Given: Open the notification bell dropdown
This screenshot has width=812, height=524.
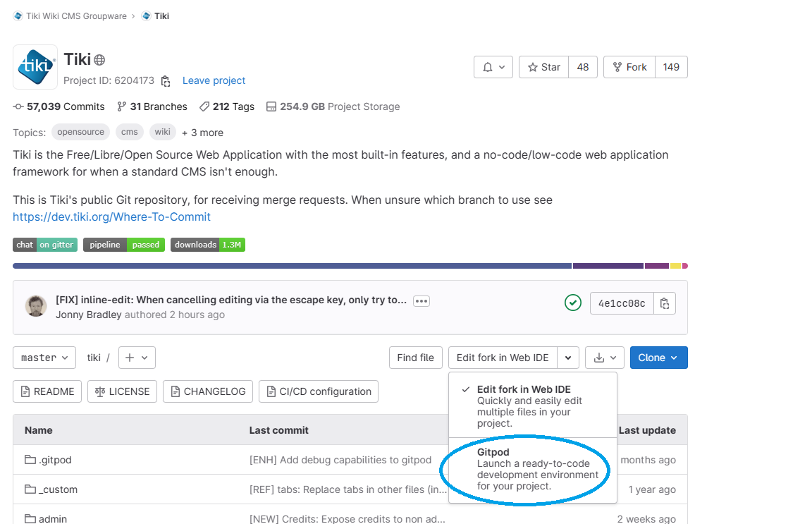Looking at the screenshot, I should pos(493,67).
